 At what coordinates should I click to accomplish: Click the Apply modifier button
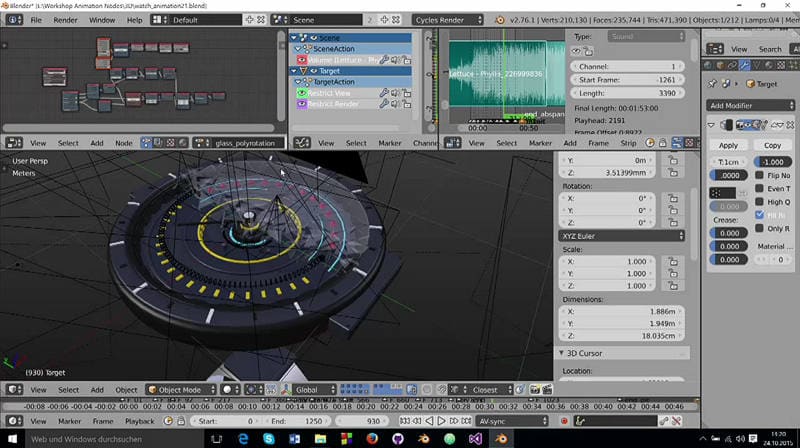pyautogui.click(x=727, y=145)
